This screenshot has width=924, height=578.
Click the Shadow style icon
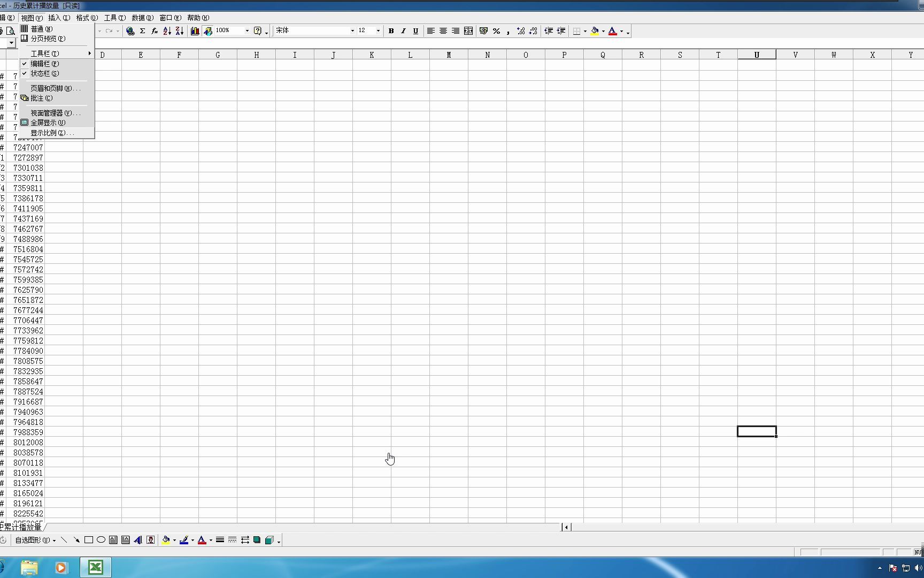(x=257, y=540)
